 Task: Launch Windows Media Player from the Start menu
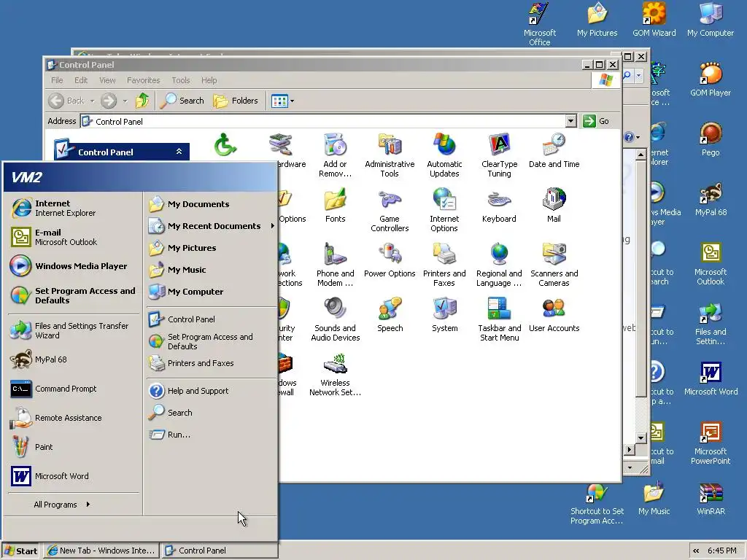tap(74, 266)
